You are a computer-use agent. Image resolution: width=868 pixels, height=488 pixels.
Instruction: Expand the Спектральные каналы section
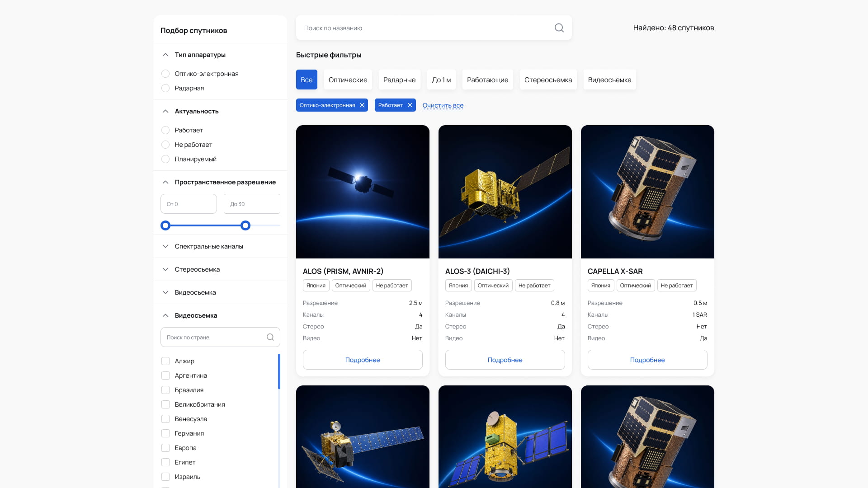point(165,246)
